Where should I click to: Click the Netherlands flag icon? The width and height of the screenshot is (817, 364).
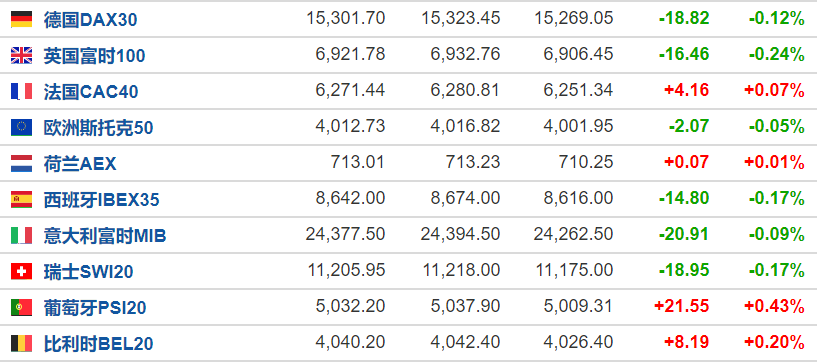pos(21,164)
